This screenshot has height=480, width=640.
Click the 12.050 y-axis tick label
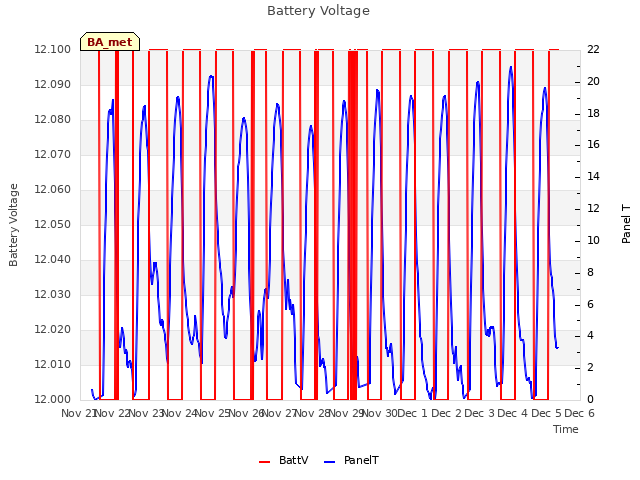[52, 224]
